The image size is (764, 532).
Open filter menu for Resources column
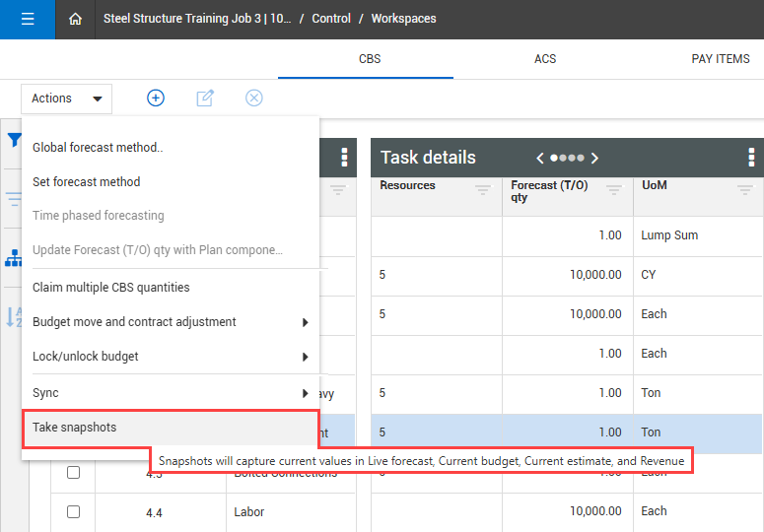483,190
